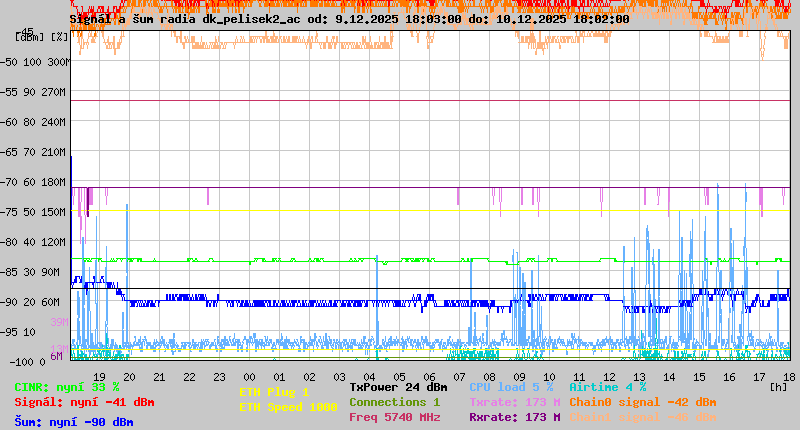Click the '120M' y-axis label

pyautogui.click(x=57, y=242)
